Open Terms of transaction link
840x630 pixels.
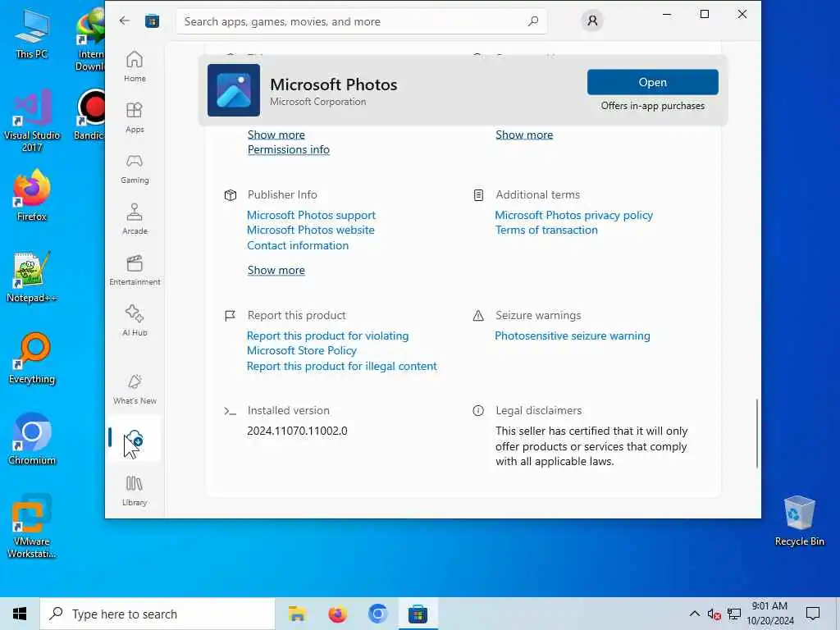(x=546, y=230)
